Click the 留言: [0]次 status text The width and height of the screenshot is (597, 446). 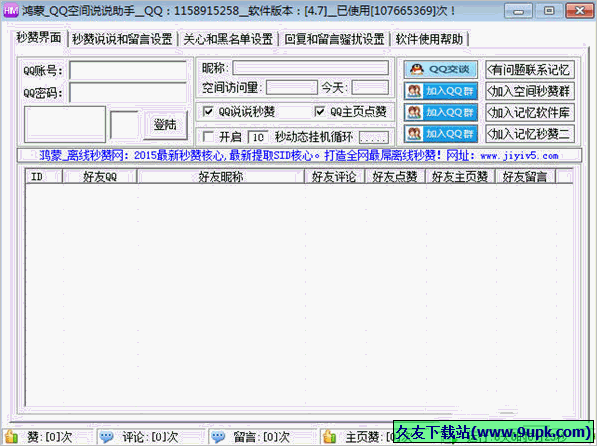point(262,437)
